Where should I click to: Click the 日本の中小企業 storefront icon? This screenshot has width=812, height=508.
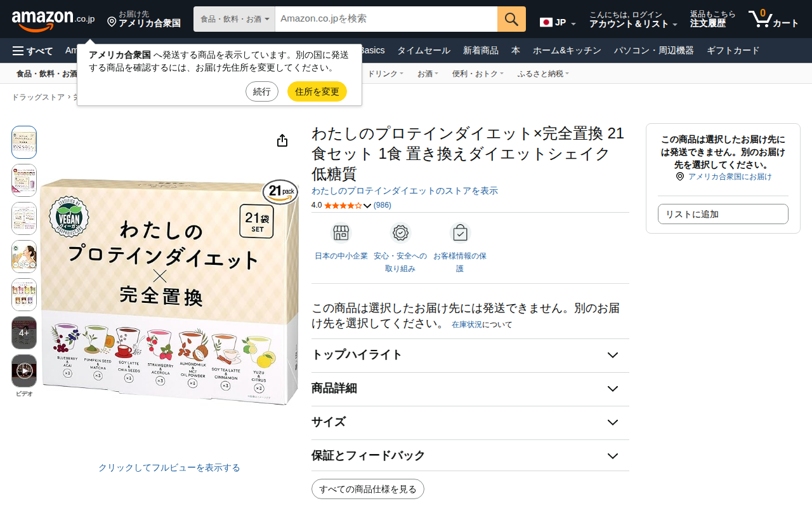pos(341,233)
